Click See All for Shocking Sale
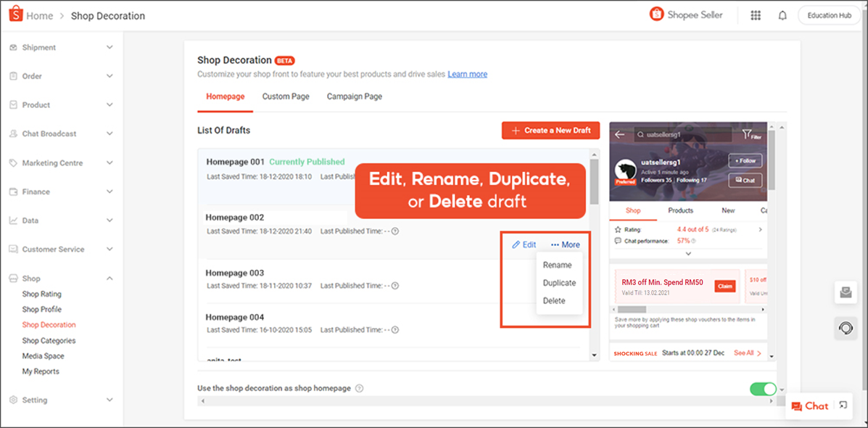Screen dimensions: 868x428 pos(748,353)
